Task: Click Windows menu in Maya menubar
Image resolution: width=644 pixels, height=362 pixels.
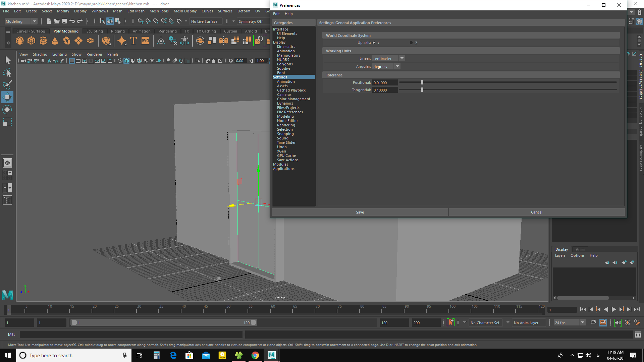Action: (x=100, y=11)
